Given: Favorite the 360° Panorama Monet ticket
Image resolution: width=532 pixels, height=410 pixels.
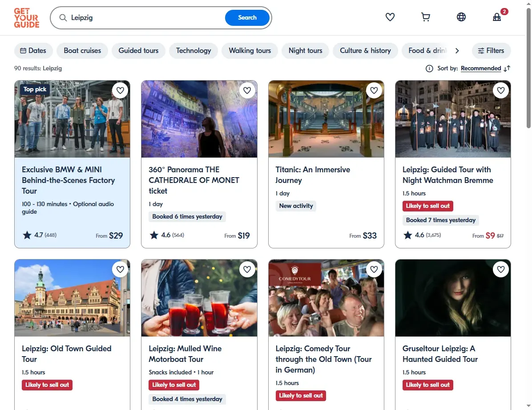Looking at the screenshot, I should 247,90.
